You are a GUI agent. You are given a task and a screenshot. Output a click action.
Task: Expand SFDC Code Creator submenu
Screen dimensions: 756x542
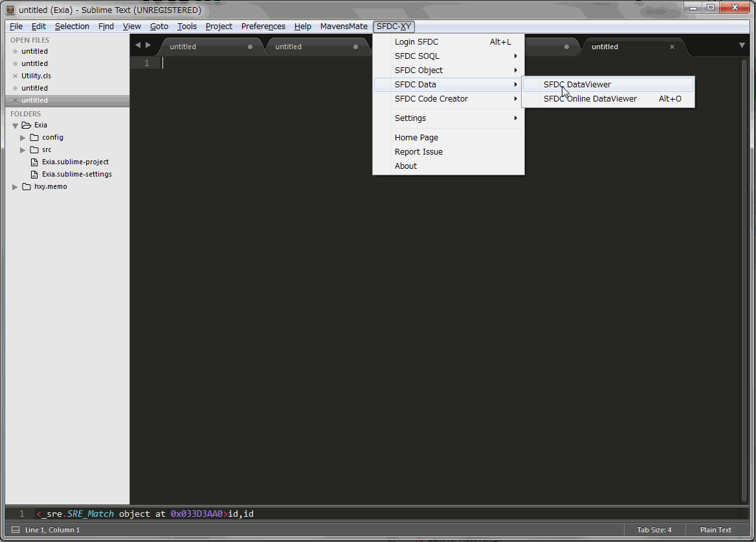click(449, 99)
